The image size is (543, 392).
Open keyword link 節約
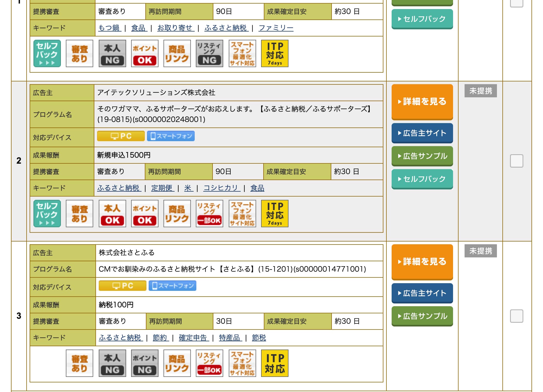click(x=161, y=338)
